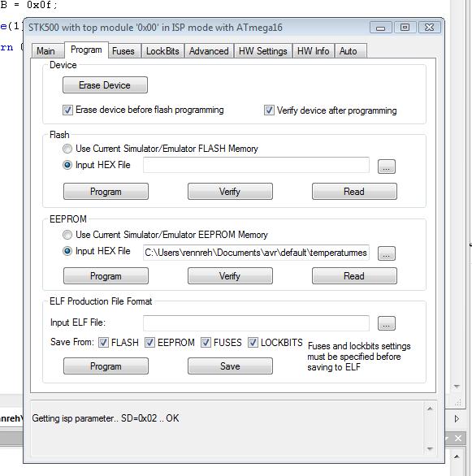Click the Flash HEX file path field
The width and height of the screenshot is (472, 476).
pos(256,165)
